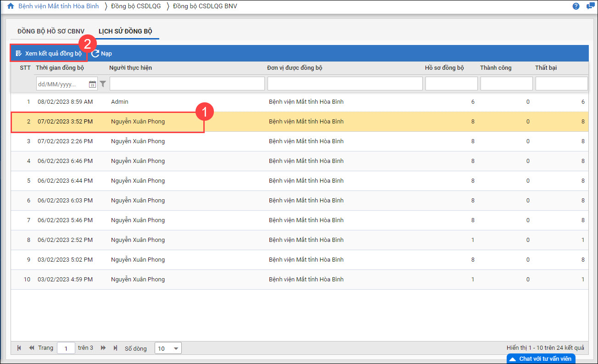
Task: Go to the previous page
Action: tap(32, 348)
